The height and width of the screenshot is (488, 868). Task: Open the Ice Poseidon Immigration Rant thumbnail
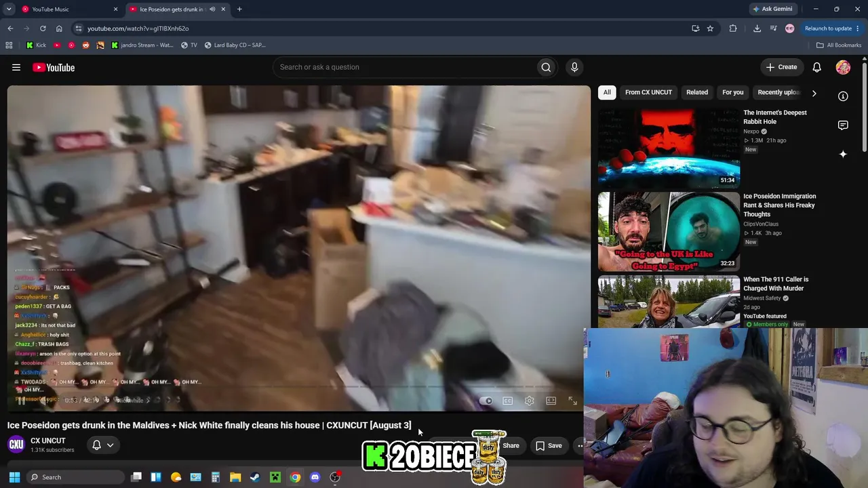669,231
